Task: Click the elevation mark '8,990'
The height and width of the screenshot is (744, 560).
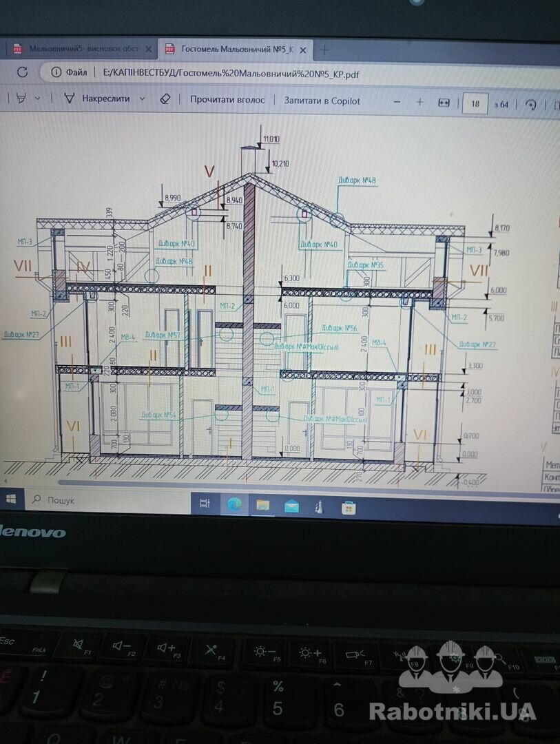Action: [x=173, y=198]
